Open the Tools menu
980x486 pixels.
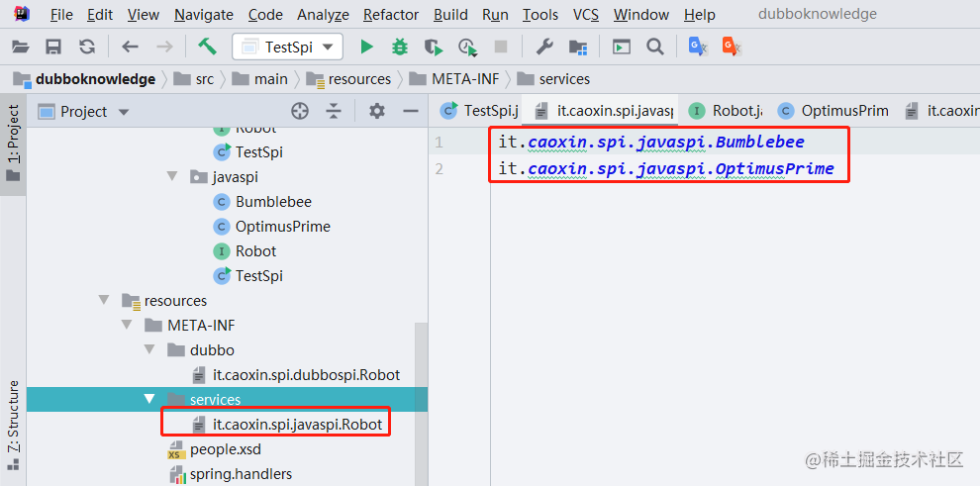(540, 15)
